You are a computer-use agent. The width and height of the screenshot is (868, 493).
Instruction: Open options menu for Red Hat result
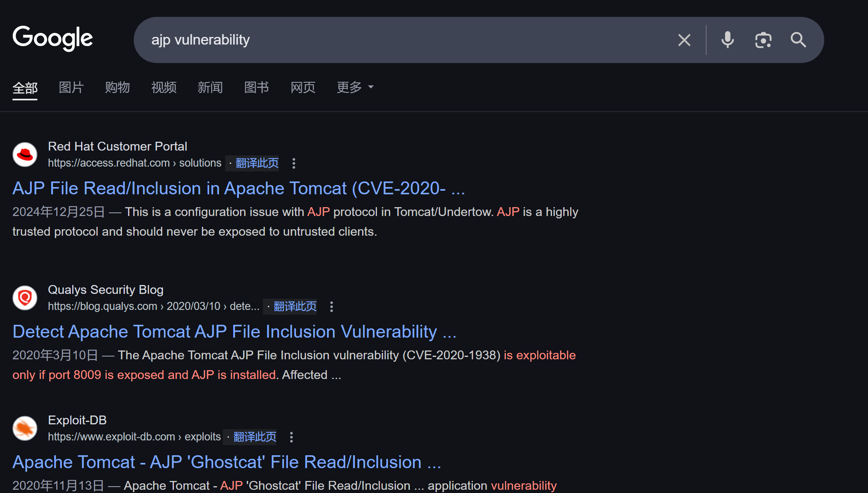[294, 163]
